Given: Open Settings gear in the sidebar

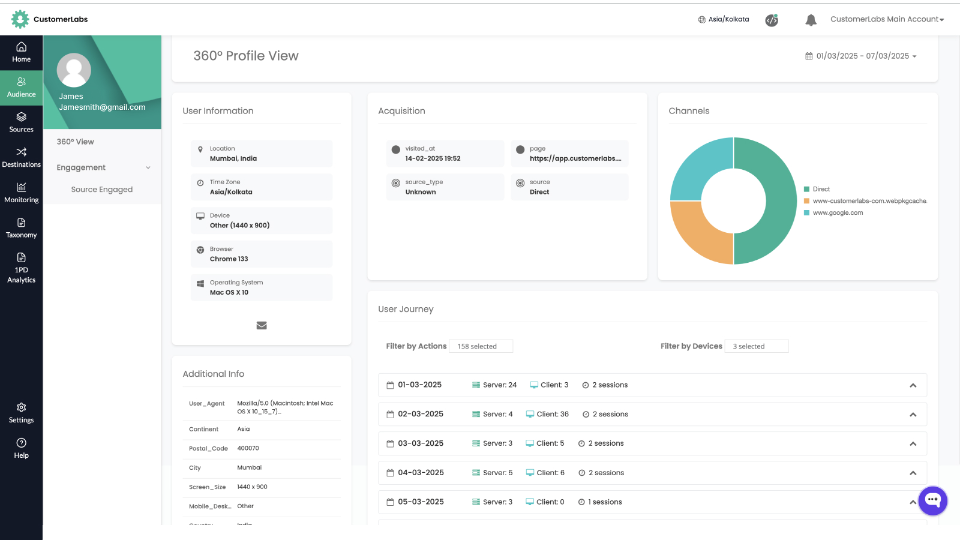Looking at the screenshot, I should 21,413.
